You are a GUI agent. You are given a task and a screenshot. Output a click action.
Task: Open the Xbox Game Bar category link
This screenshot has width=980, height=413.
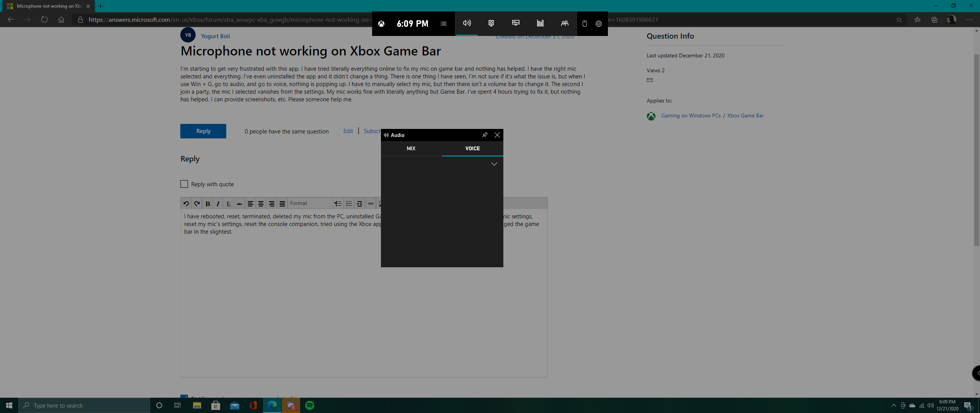point(745,115)
